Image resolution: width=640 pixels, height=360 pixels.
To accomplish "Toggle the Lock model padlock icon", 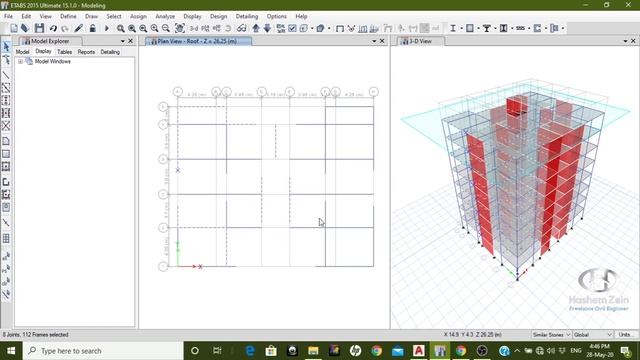I will click(93, 28).
